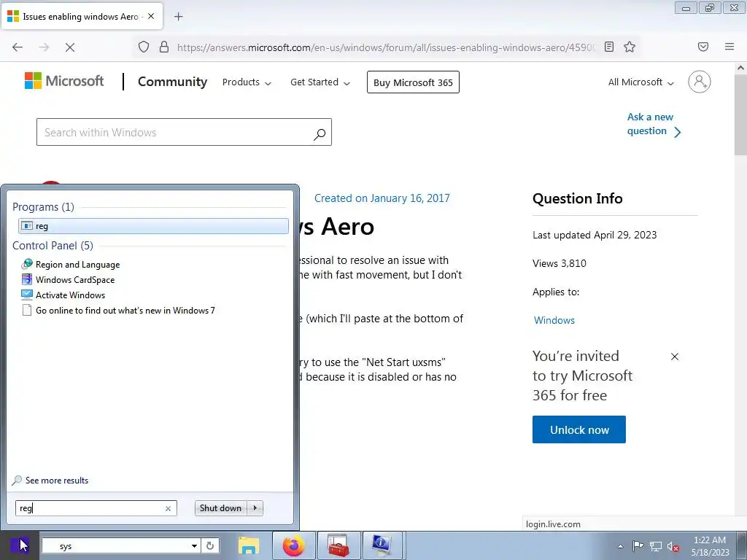The width and height of the screenshot is (747, 560).
Task: Bookmark this page with the star icon
Action: point(630,47)
